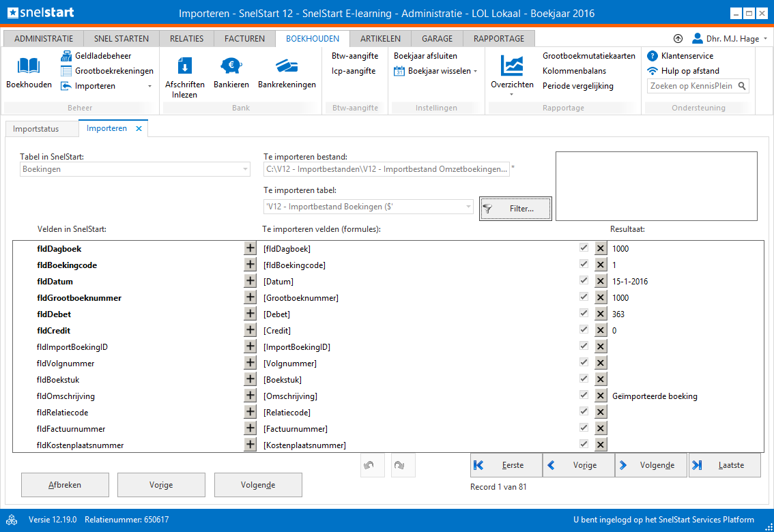Switch to the SNEL STARTEN tab
Image resolution: width=774 pixels, height=532 pixels.
pos(121,38)
